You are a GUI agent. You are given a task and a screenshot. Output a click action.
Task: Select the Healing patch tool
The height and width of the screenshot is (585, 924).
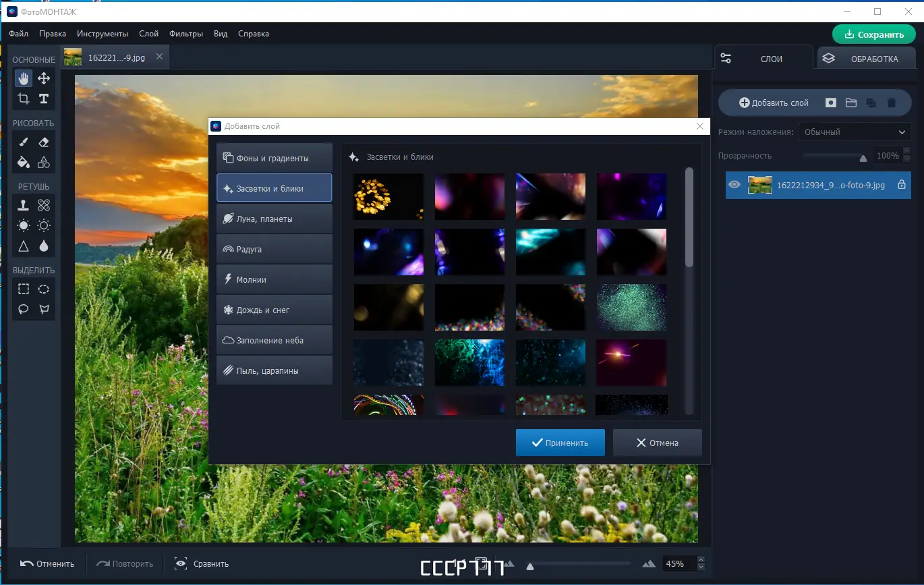[44, 205]
